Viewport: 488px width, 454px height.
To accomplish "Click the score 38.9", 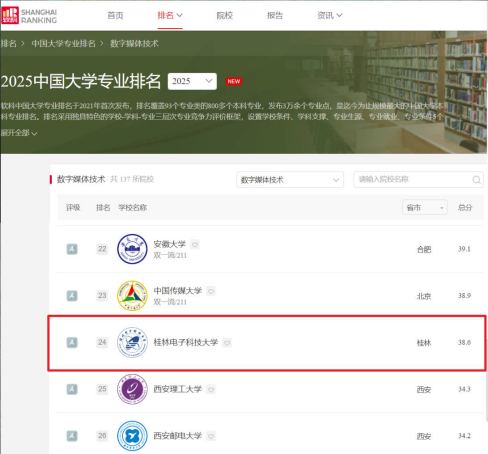I will tap(464, 296).
